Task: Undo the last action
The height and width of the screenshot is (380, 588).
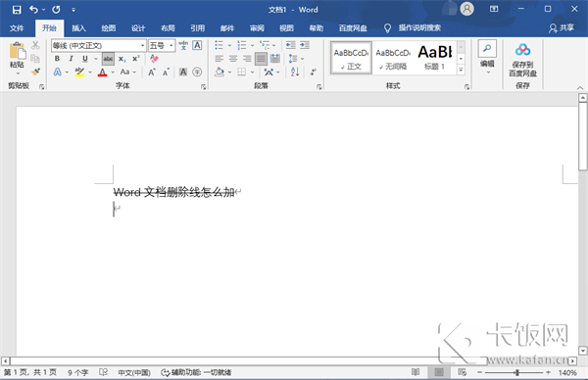Action: (x=33, y=10)
